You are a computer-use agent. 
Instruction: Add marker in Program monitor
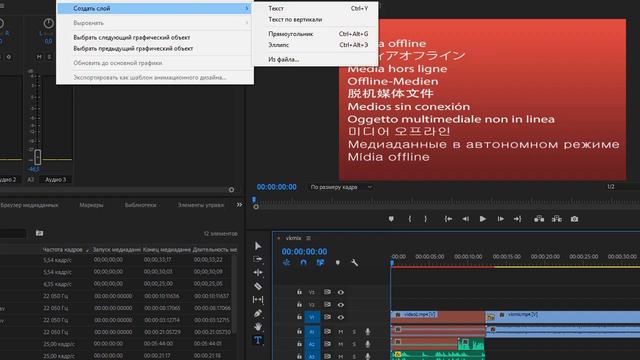tap(391, 219)
